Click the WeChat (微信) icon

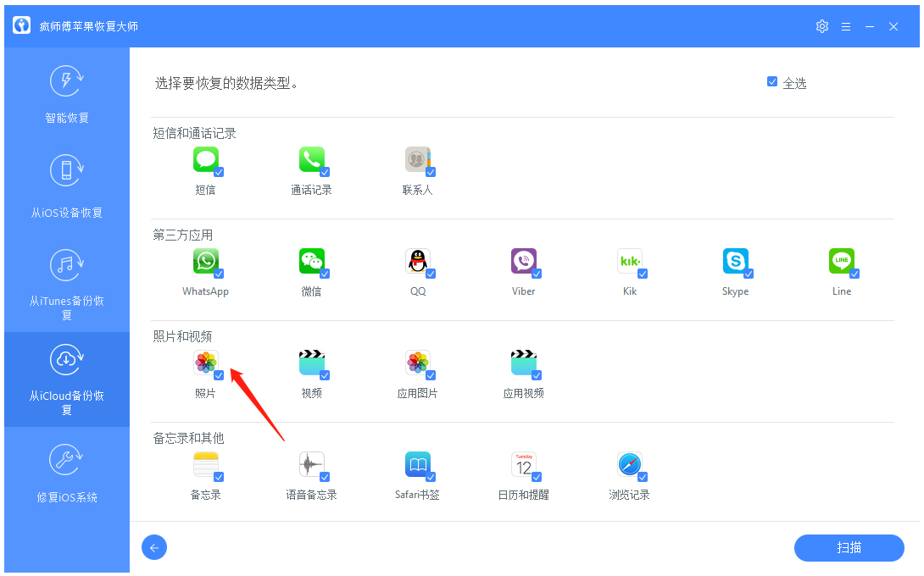click(312, 261)
